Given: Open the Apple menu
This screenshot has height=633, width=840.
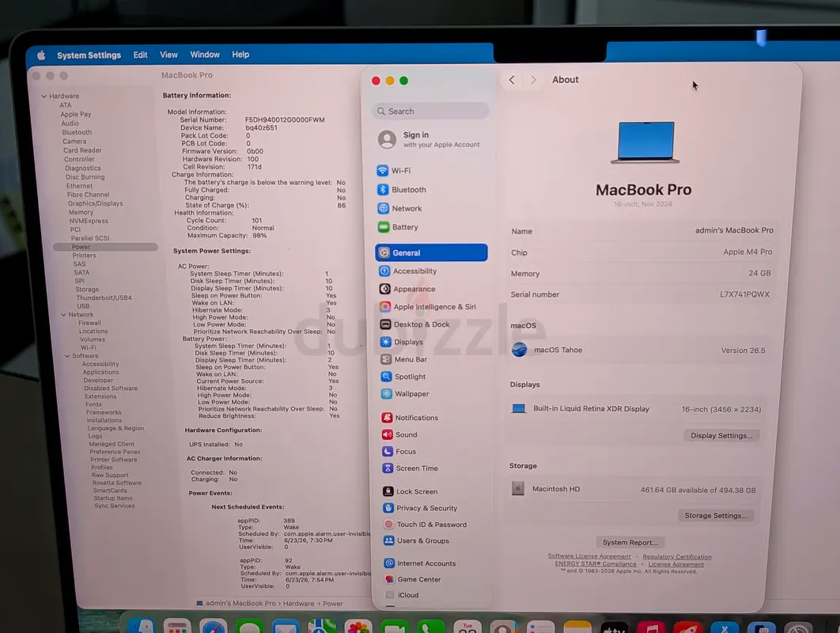Looking at the screenshot, I should 41,55.
